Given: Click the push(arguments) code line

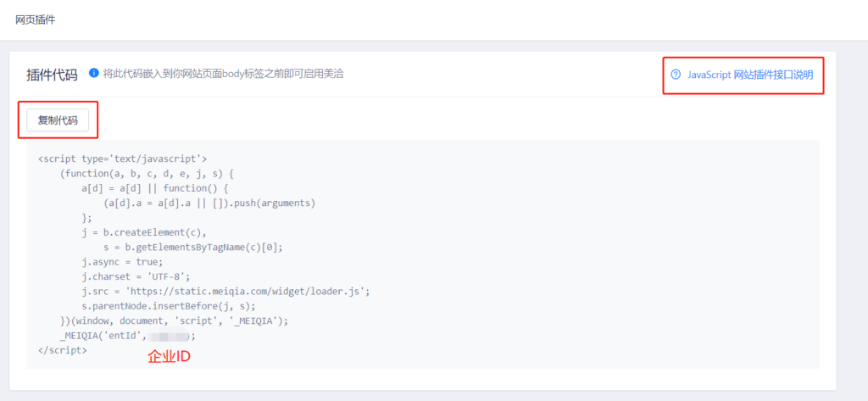Looking at the screenshot, I should (209, 203).
